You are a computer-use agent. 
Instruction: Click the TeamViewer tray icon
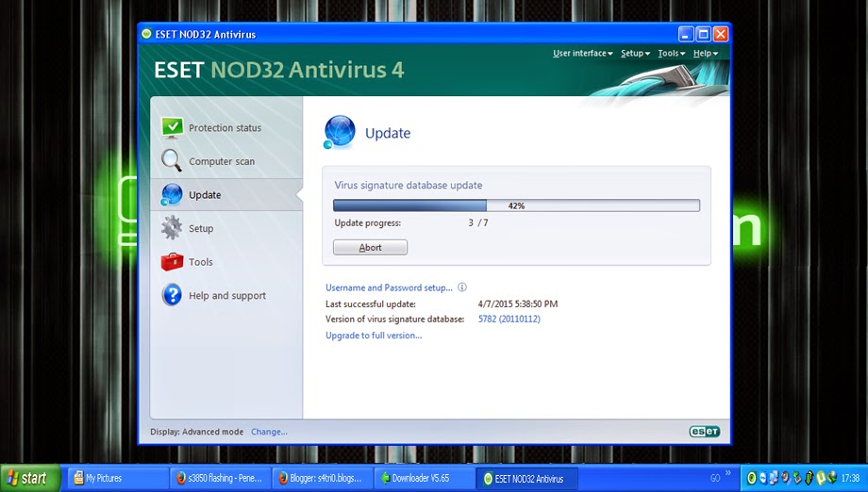point(764,478)
